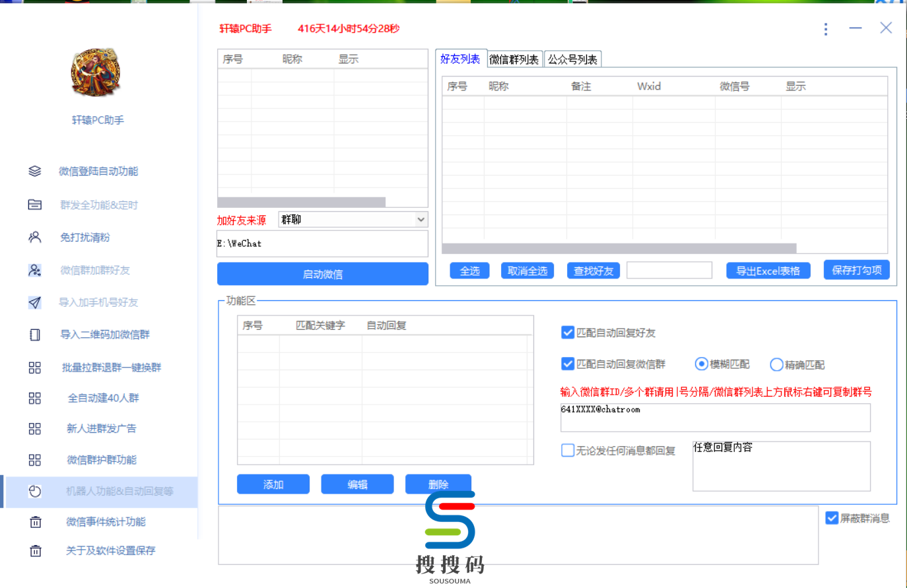907x588 pixels.
Task: Click the add-friend icon beside 微信群加群好友
Action: (x=35, y=270)
